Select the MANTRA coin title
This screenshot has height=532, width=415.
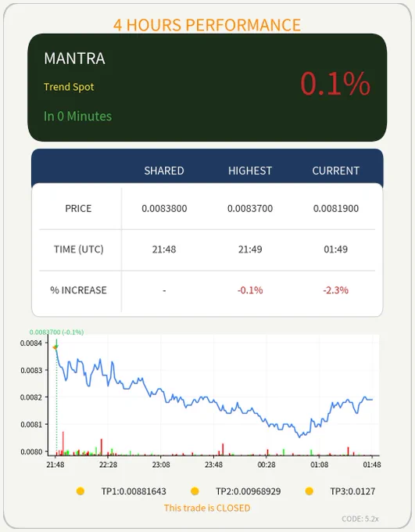(74, 59)
